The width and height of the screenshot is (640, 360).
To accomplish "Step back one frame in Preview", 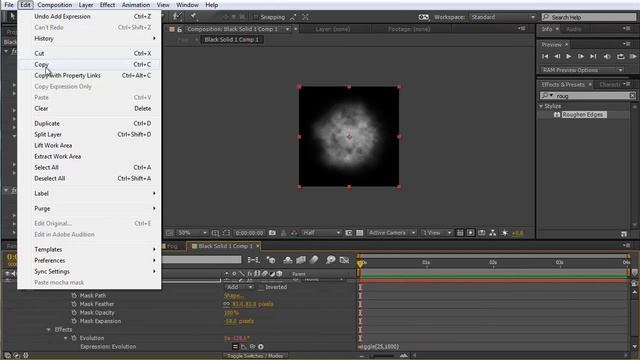I will pos(557,57).
